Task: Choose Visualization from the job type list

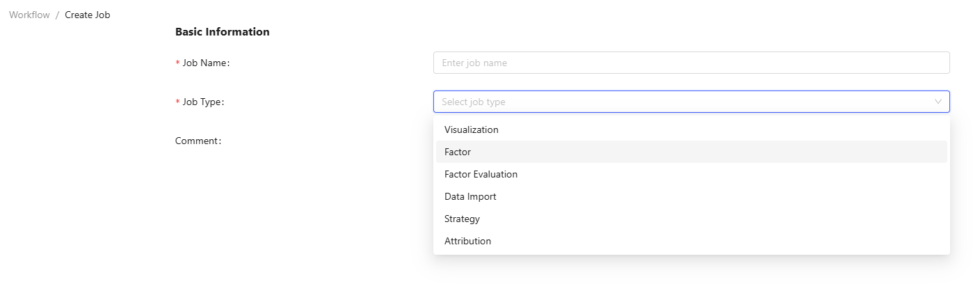Action: (x=471, y=129)
